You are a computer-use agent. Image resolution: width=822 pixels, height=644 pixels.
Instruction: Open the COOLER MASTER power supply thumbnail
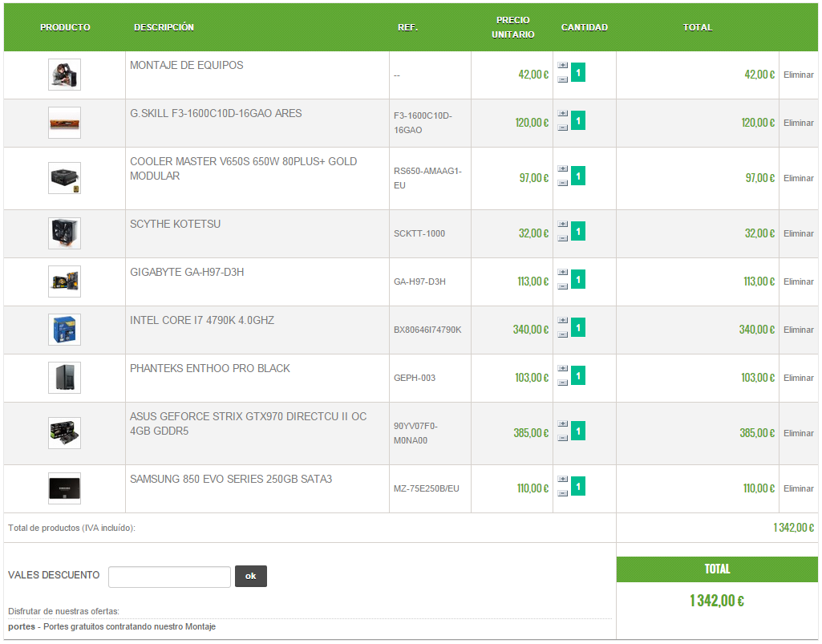[x=64, y=178]
